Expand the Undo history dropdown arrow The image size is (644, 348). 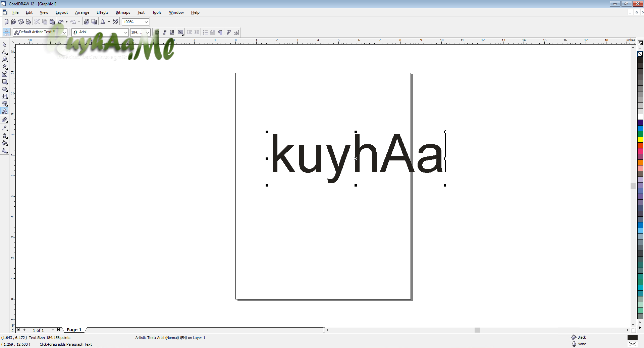coord(66,22)
